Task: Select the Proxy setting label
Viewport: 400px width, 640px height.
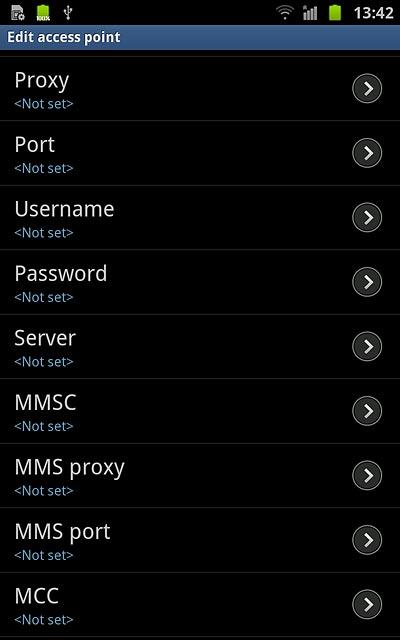Action: coord(42,81)
